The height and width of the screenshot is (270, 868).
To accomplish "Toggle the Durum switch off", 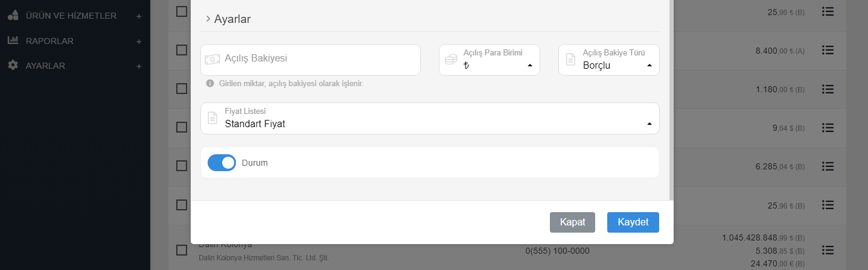I will coord(222,163).
